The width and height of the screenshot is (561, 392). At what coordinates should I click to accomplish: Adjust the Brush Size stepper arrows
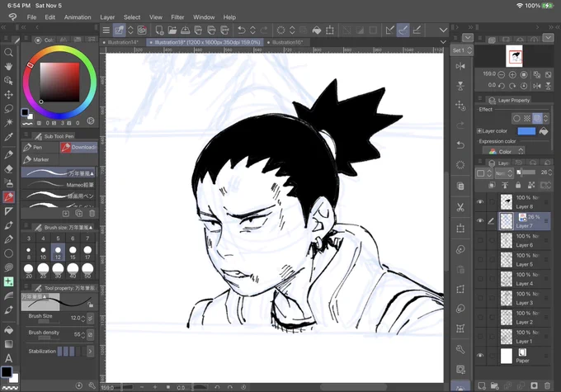click(x=83, y=318)
